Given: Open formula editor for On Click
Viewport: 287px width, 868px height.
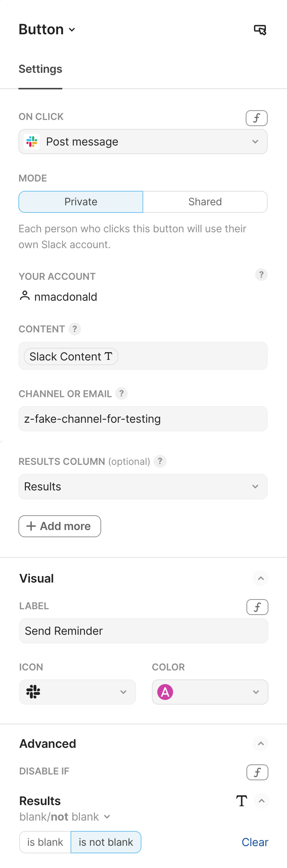Looking at the screenshot, I should tap(256, 118).
